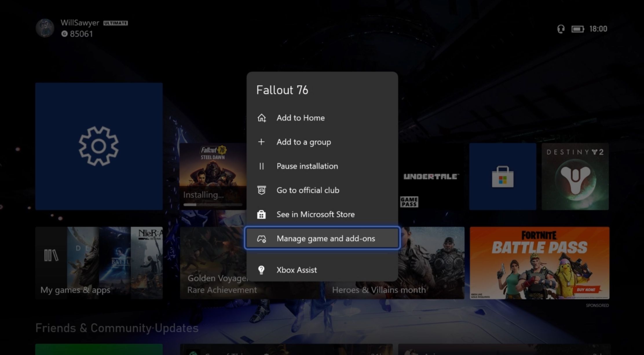Open the Fortnite Battle Pass ad
The image size is (644, 355).
(x=539, y=263)
